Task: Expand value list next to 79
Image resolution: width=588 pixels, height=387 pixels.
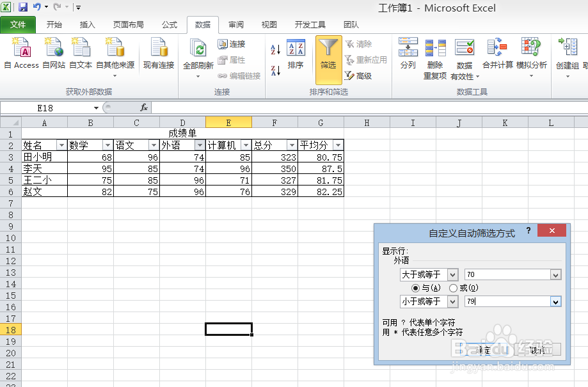Action: [x=556, y=301]
